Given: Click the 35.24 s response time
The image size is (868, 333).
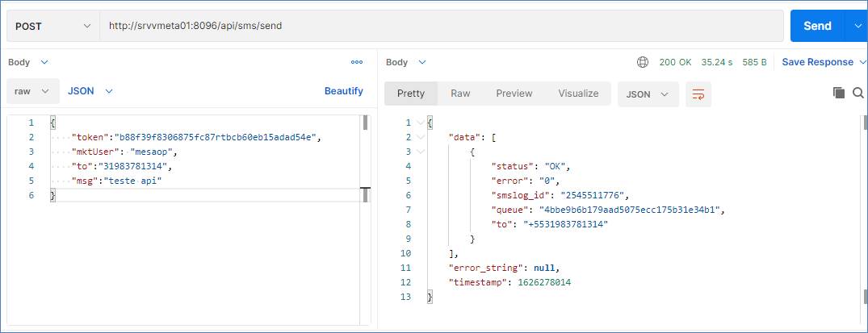Looking at the screenshot, I should click(x=717, y=63).
